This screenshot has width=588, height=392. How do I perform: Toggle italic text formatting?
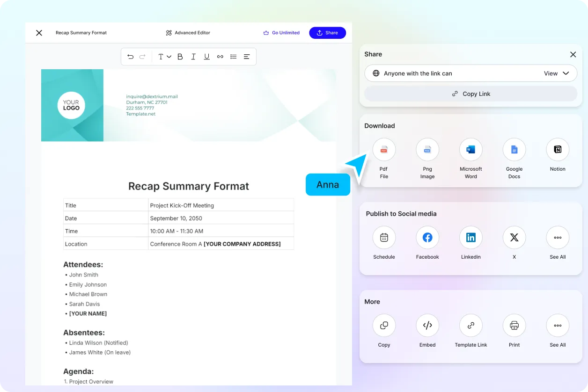(193, 57)
